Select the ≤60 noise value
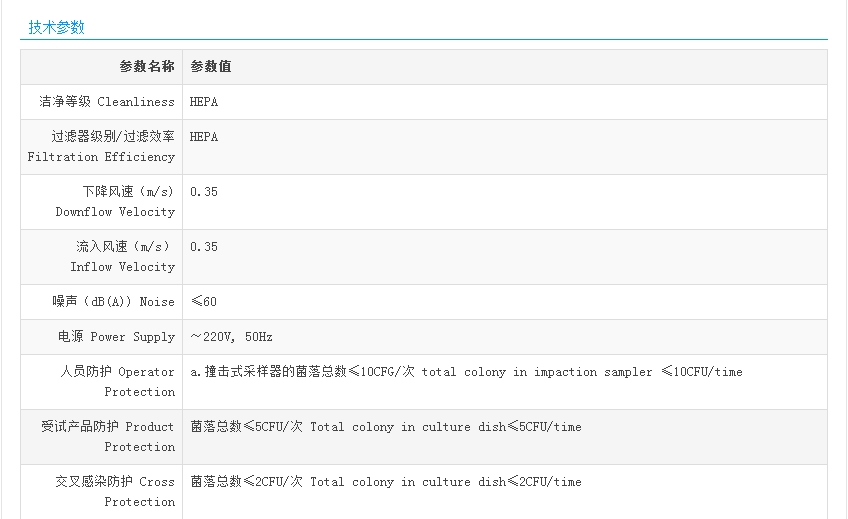Viewport: 848px width, 519px height. click(x=203, y=302)
